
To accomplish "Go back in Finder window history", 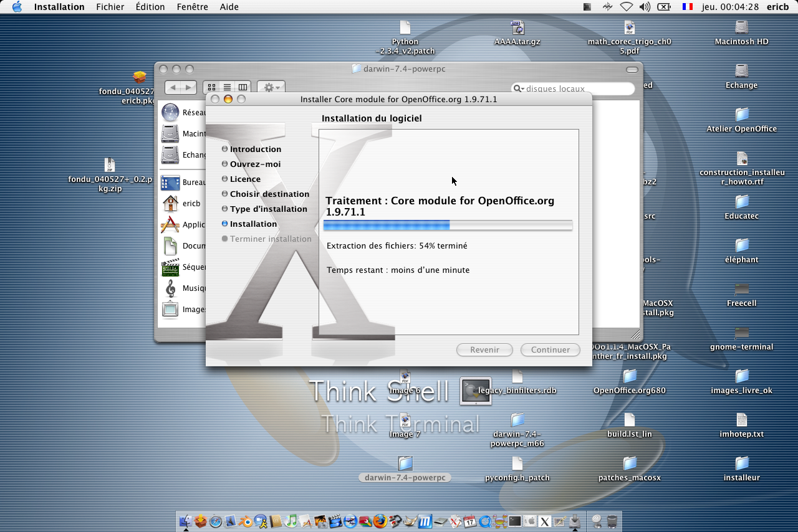I will [173, 87].
